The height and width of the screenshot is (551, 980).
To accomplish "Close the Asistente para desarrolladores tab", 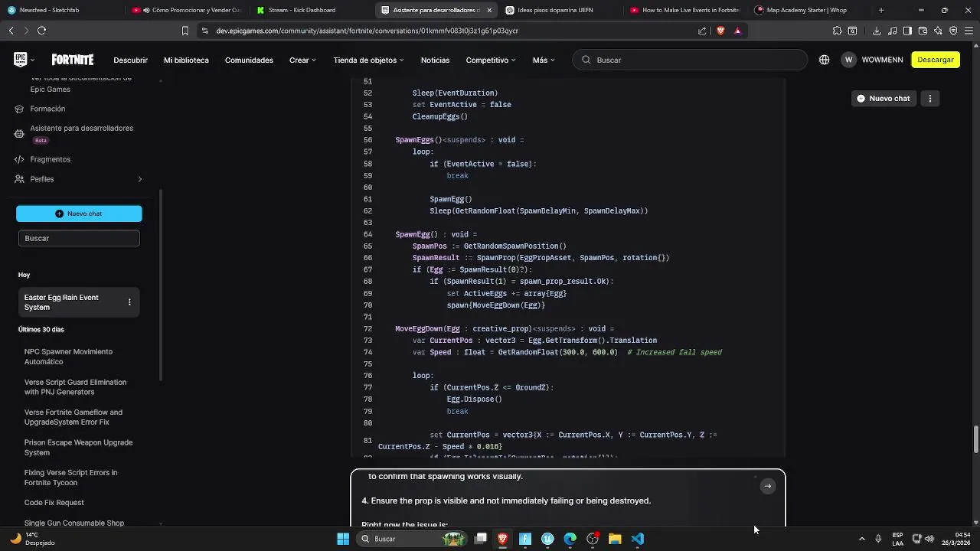I will [489, 10].
